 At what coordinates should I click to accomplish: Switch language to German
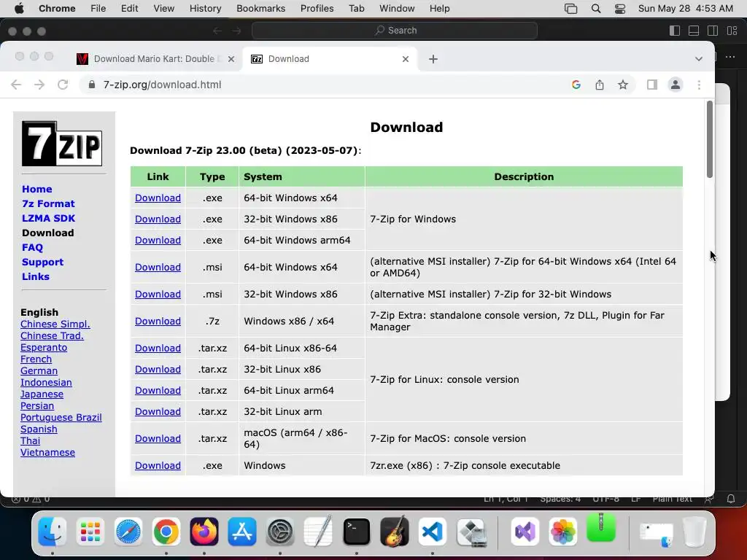click(39, 371)
